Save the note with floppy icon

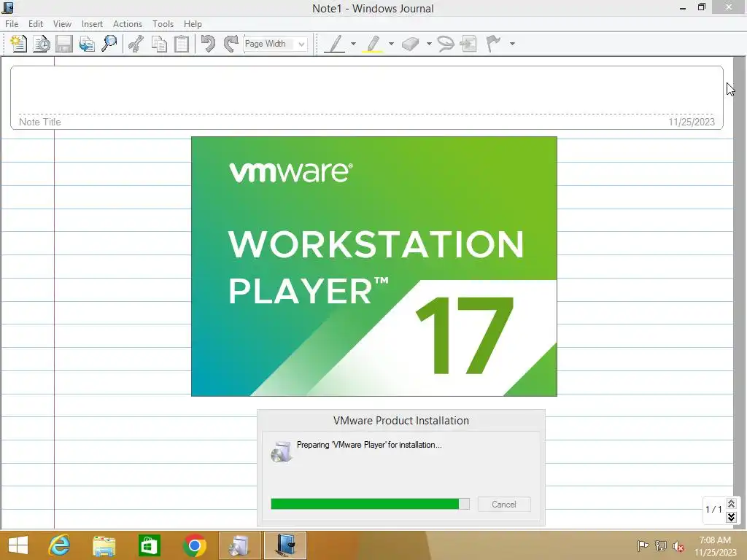pyautogui.click(x=64, y=44)
